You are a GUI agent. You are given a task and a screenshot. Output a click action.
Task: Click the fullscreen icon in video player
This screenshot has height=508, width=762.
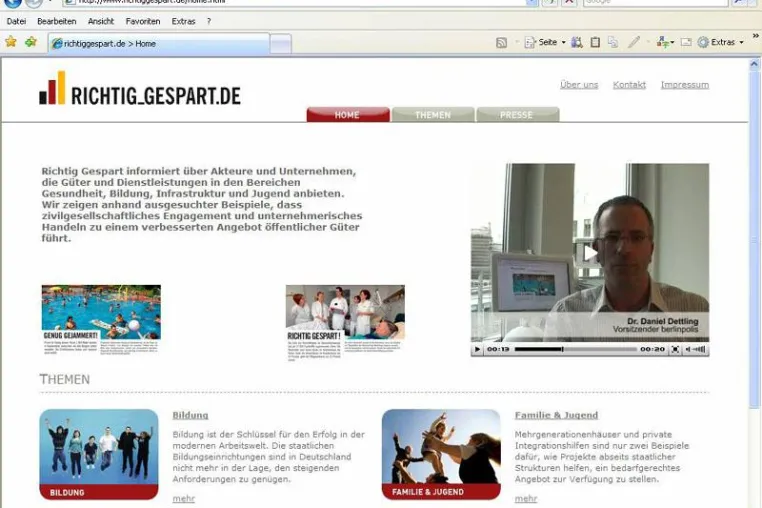click(x=675, y=349)
